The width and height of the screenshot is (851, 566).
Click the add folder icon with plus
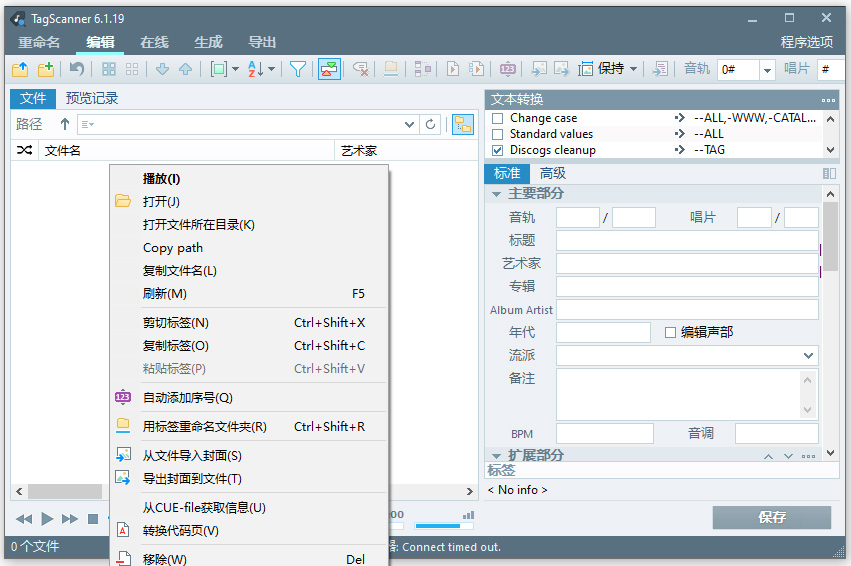46,69
